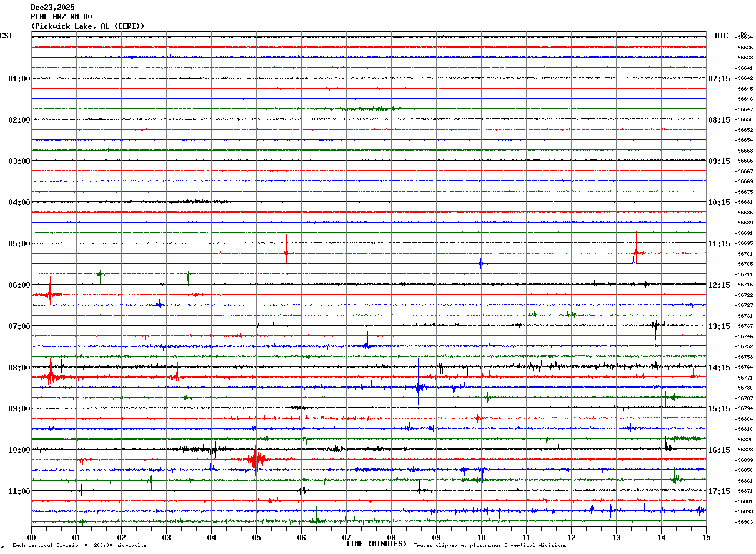Click the DC offset value -96903
Image resolution: width=756 pixels, height=554 pixels.
(x=744, y=523)
